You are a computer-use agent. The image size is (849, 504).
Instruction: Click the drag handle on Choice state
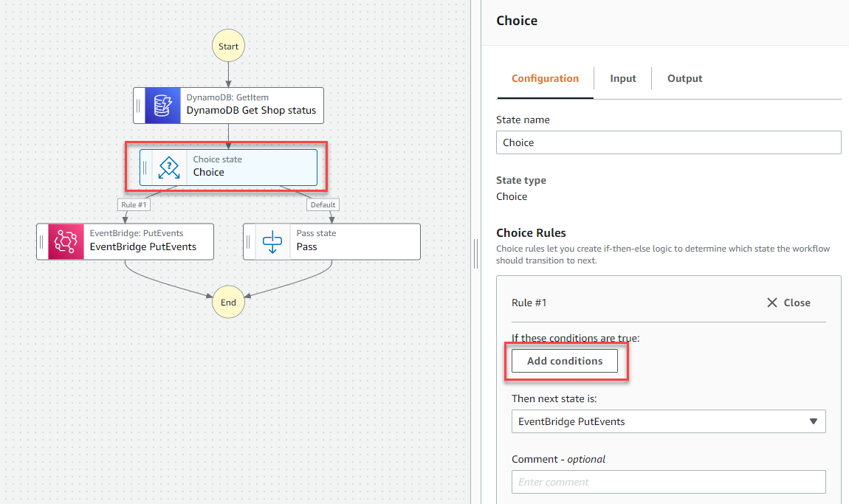pyautogui.click(x=145, y=168)
